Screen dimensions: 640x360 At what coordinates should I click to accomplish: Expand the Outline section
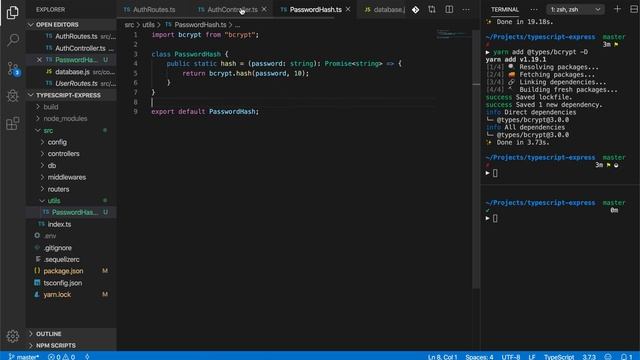coord(71,333)
